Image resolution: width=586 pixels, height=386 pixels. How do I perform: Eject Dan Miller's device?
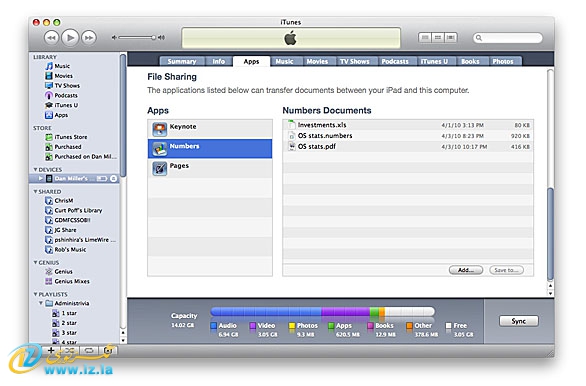[113, 179]
